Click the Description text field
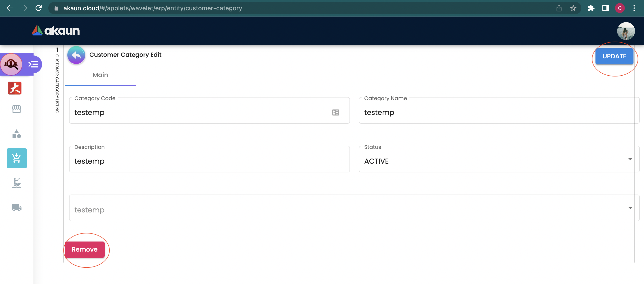Viewport: 644px width, 284px height. (x=209, y=161)
